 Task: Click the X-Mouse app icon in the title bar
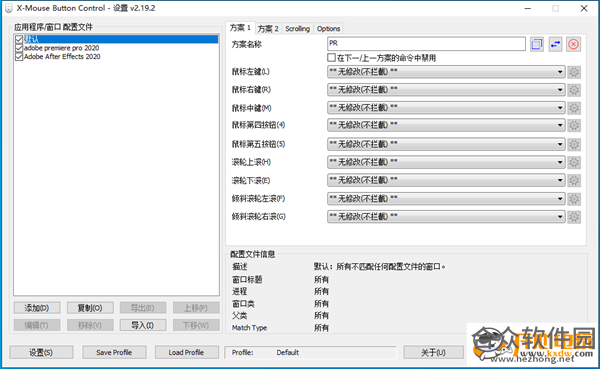tap(8, 8)
